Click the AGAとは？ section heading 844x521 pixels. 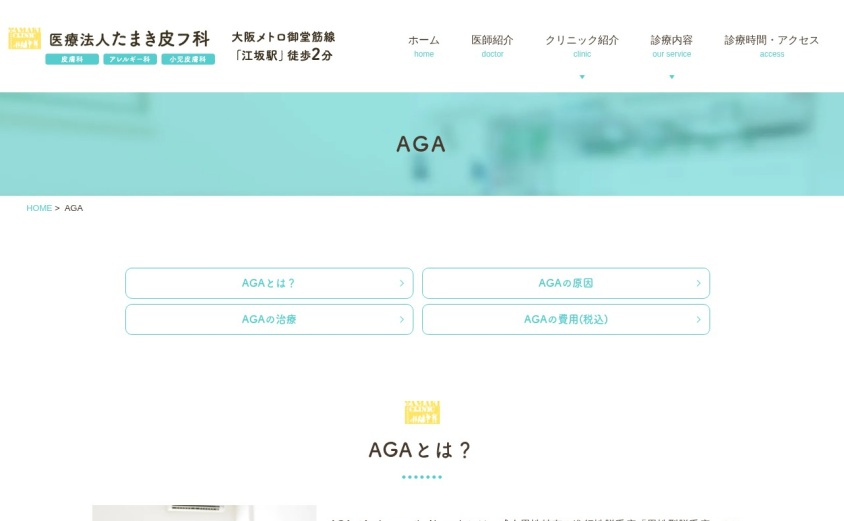(x=420, y=450)
